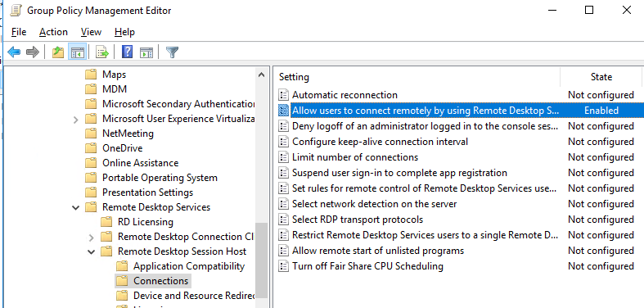The width and height of the screenshot is (644, 308).
Task: Click the Filter funnel icon
Action: point(172,52)
